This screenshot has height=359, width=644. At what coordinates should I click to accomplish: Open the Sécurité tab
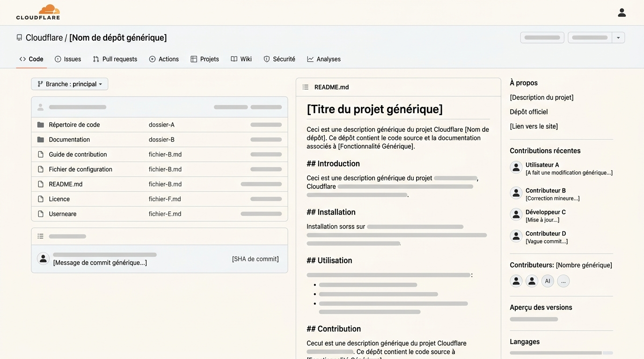point(279,59)
